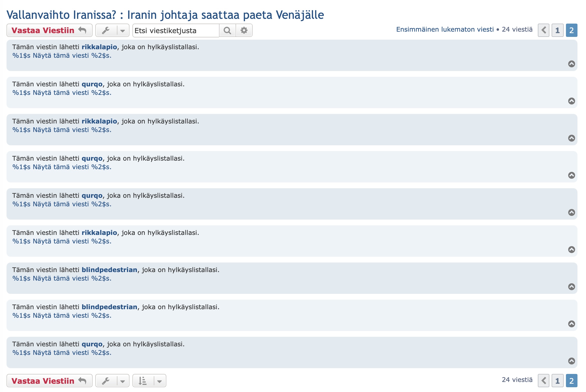Click the bottom Vastaa Viestiin reply button

tap(49, 381)
